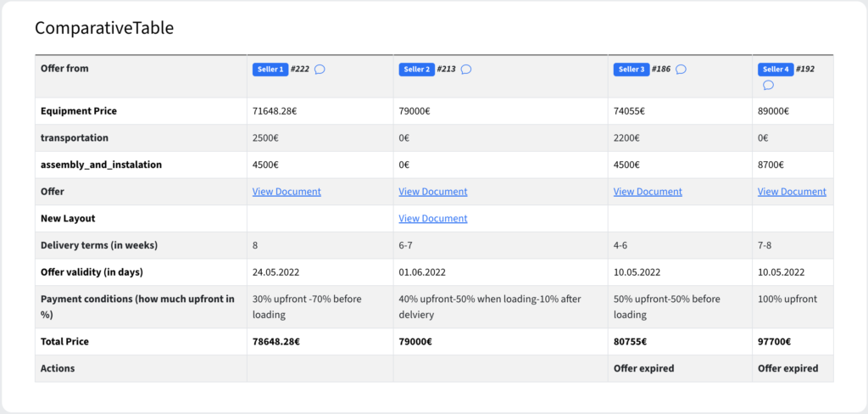
Task: Open the chat bubble icon for Seller 3
Action: (681, 70)
